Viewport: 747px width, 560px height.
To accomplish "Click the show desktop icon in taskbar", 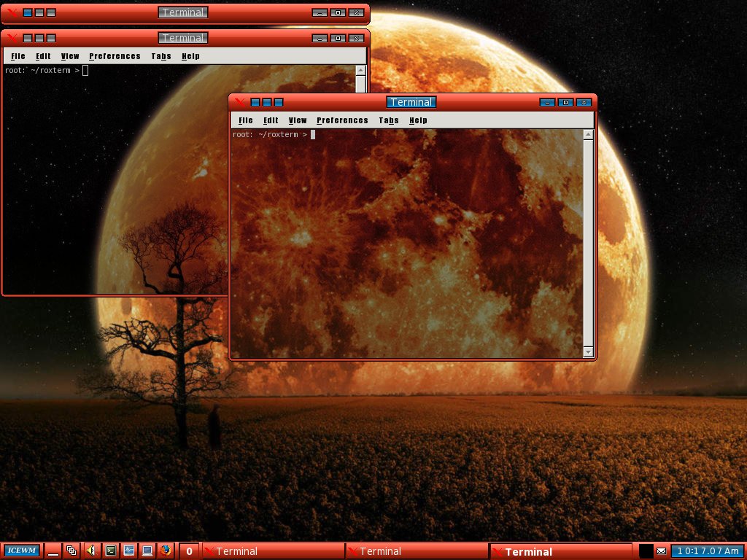I will [53, 551].
